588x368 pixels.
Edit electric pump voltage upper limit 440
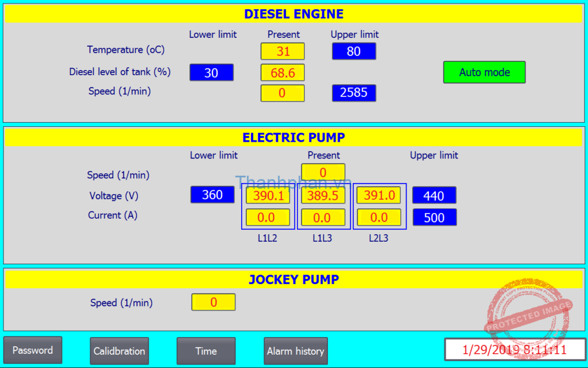(x=434, y=195)
